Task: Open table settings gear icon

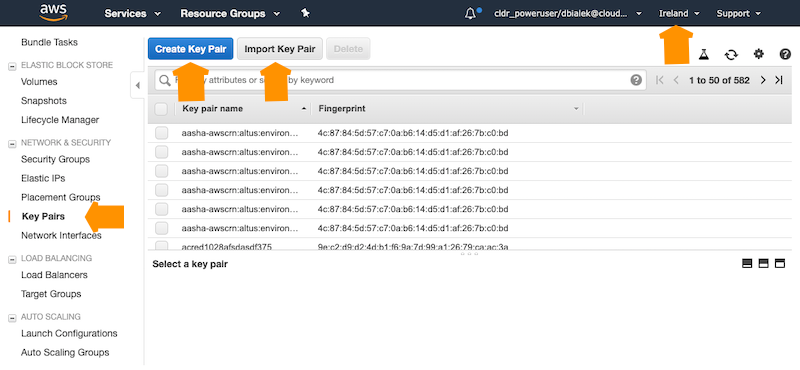Action: coord(759,54)
